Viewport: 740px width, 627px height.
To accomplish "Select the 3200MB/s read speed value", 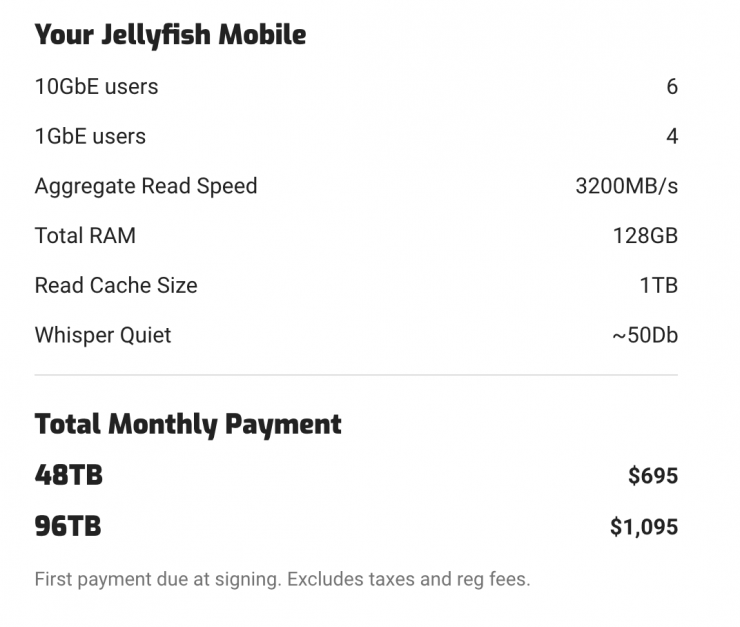I will (627, 186).
